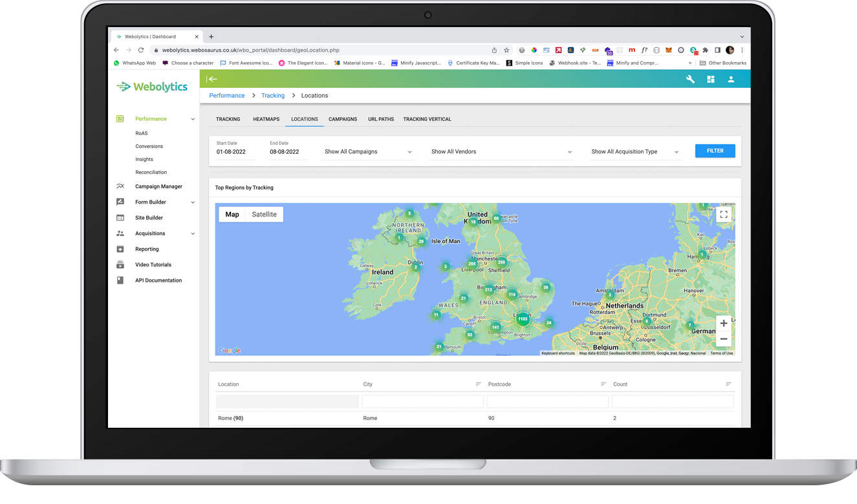Image resolution: width=857 pixels, height=504 pixels.
Task: Click the blue FILTER button
Action: point(715,151)
